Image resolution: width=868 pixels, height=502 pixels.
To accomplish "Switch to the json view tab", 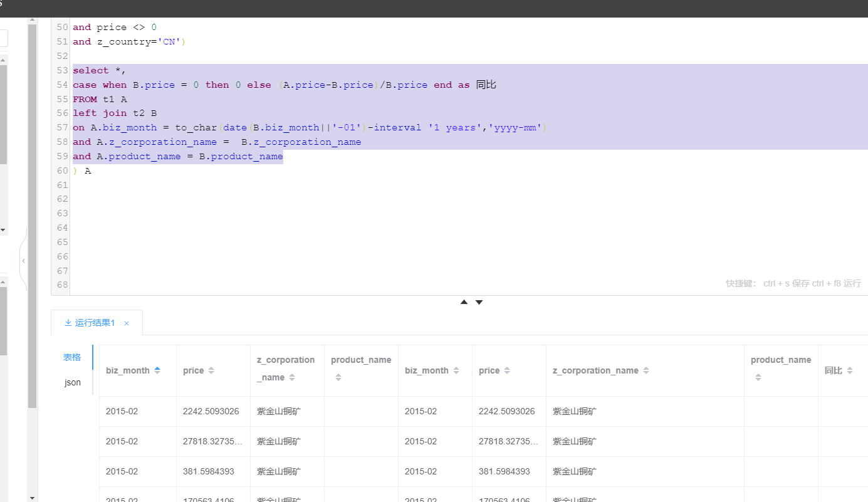I will 73,382.
